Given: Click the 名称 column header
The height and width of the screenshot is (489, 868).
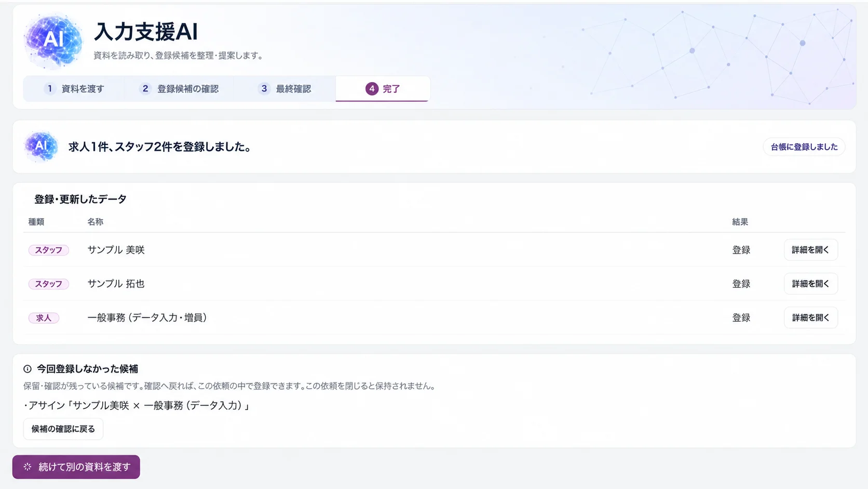Looking at the screenshot, I should pyautogui.click(x=96, y=222).
